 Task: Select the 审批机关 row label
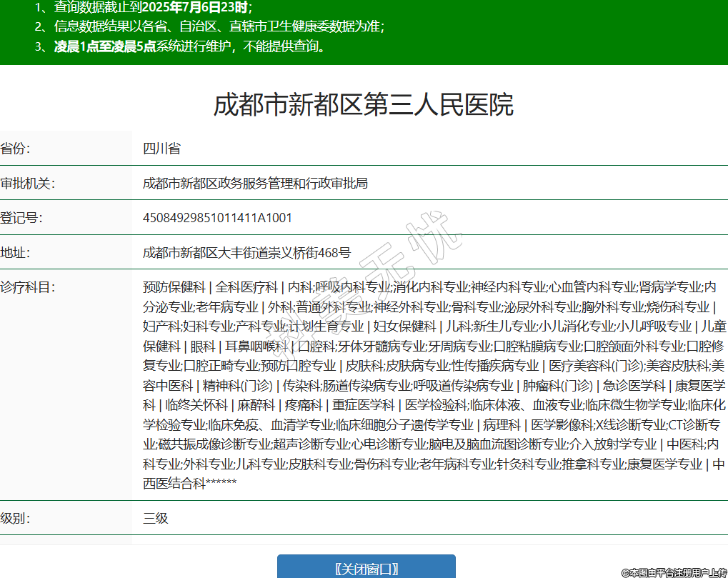pyautogui.click(x=27, y=183)
